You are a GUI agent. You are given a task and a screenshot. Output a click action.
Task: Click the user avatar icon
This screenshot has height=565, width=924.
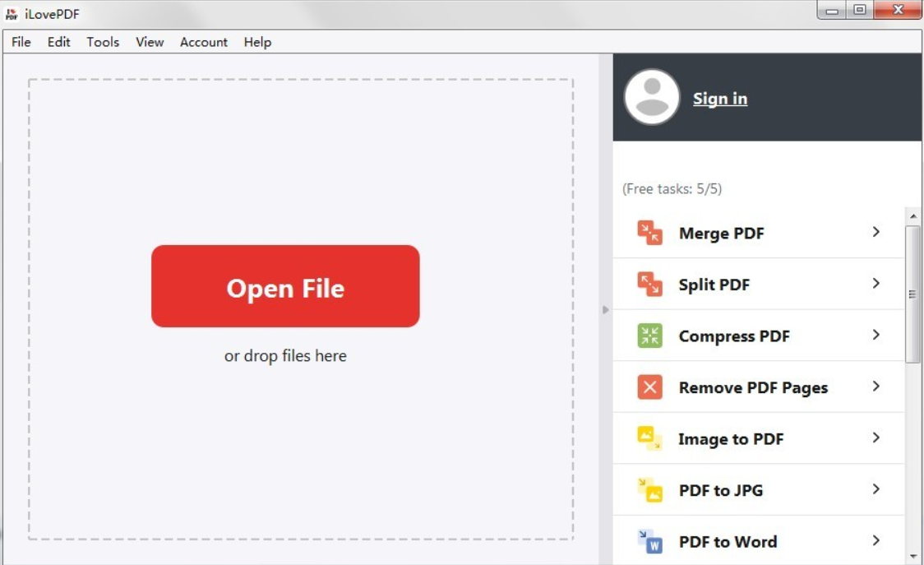650,97
